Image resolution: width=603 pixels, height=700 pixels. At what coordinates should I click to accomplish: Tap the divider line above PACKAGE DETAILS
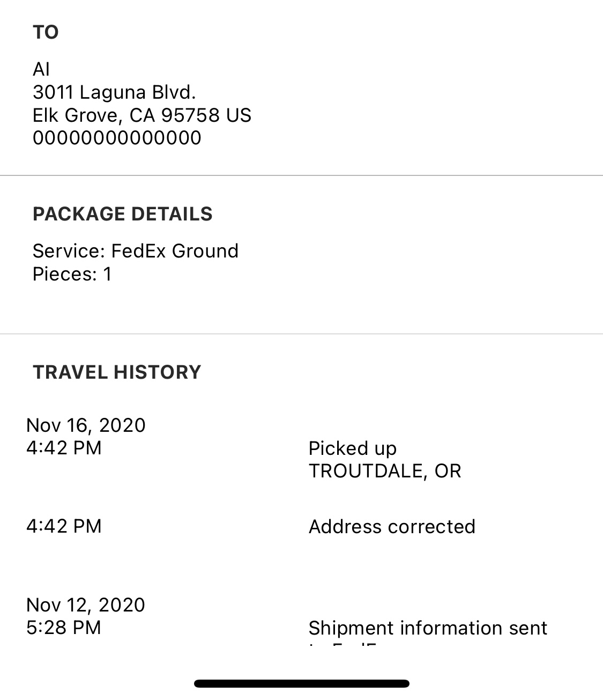click(301, 175)
